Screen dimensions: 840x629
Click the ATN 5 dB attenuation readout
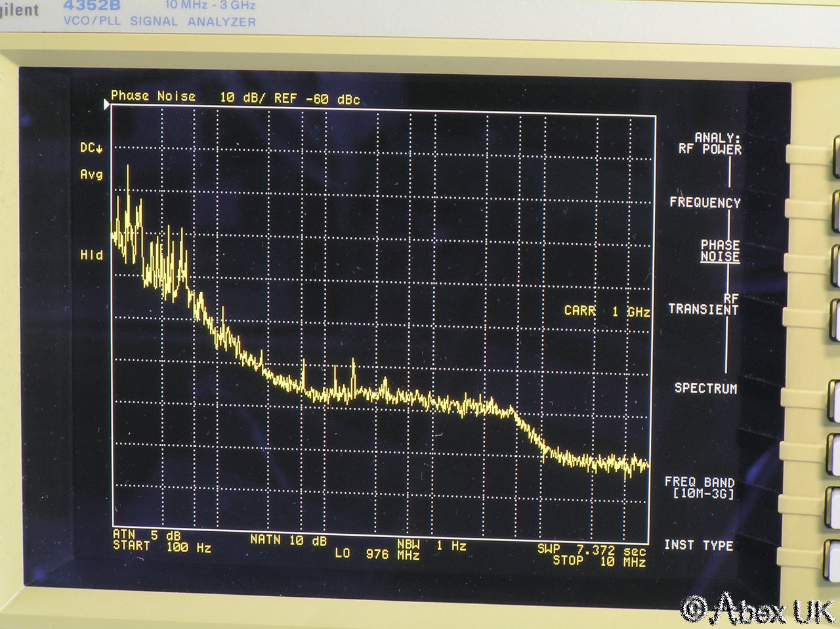[x=146, y=535]
